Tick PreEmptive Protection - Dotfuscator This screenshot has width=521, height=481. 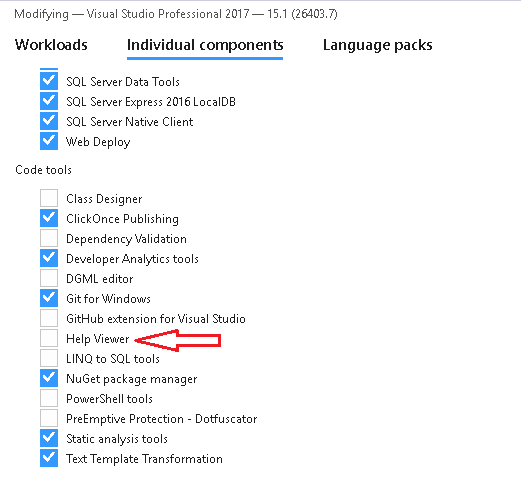click(49, 418)
